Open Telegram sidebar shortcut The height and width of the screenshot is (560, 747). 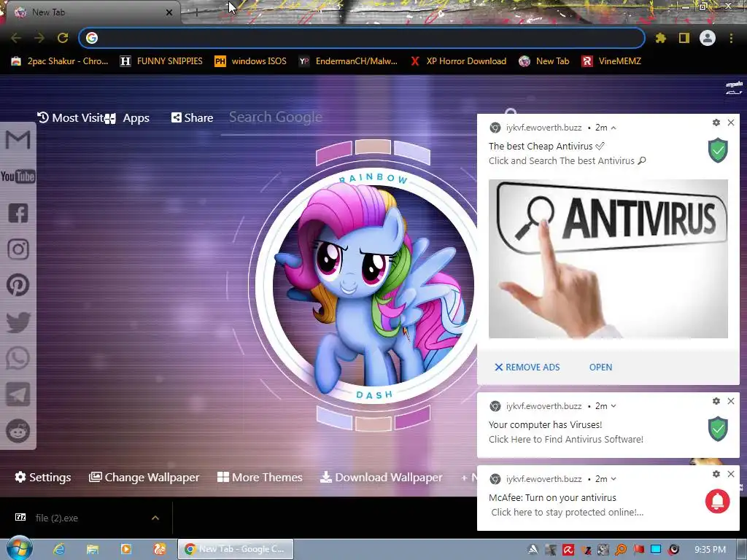18,394
